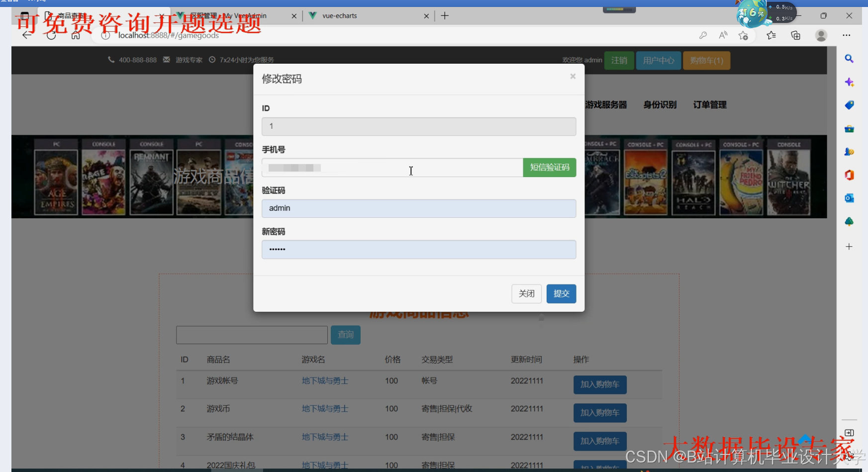
Task: Open Microsoft 365 from the sidebar
Action: (x=849, y=175)
